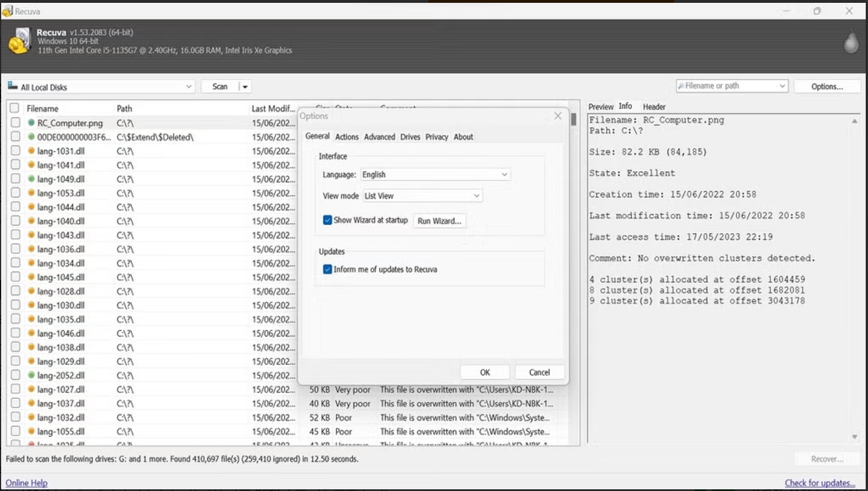
Task: Click green status dot of lang-2052.dll
Action: pos(31,375)
